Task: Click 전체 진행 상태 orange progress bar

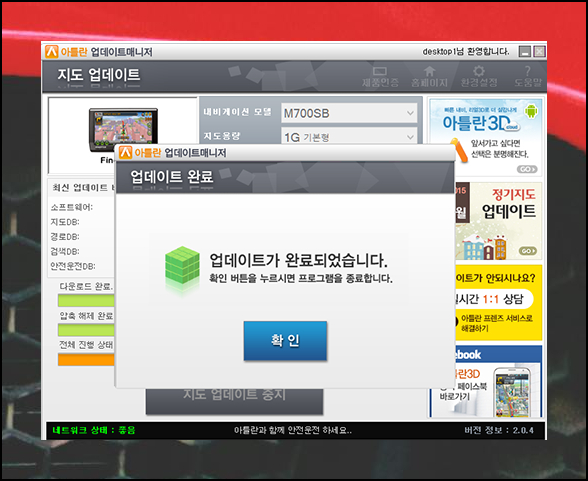Action: [x=86, y=360]
